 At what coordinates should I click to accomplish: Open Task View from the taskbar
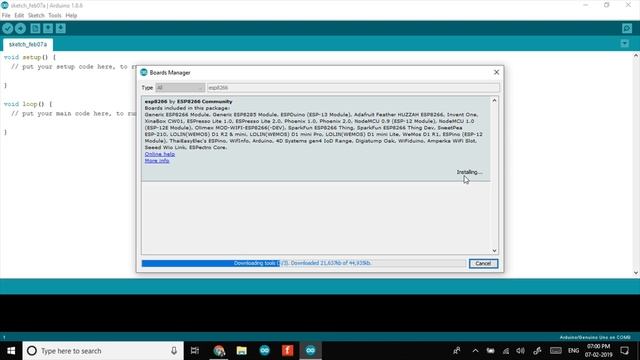click(x=195, y=351)
